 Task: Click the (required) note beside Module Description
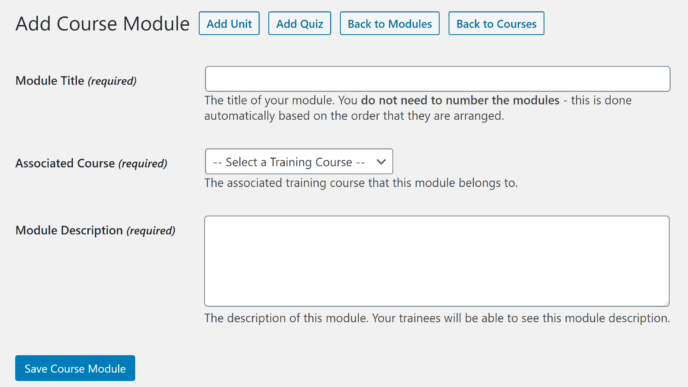tap(150, 231)
